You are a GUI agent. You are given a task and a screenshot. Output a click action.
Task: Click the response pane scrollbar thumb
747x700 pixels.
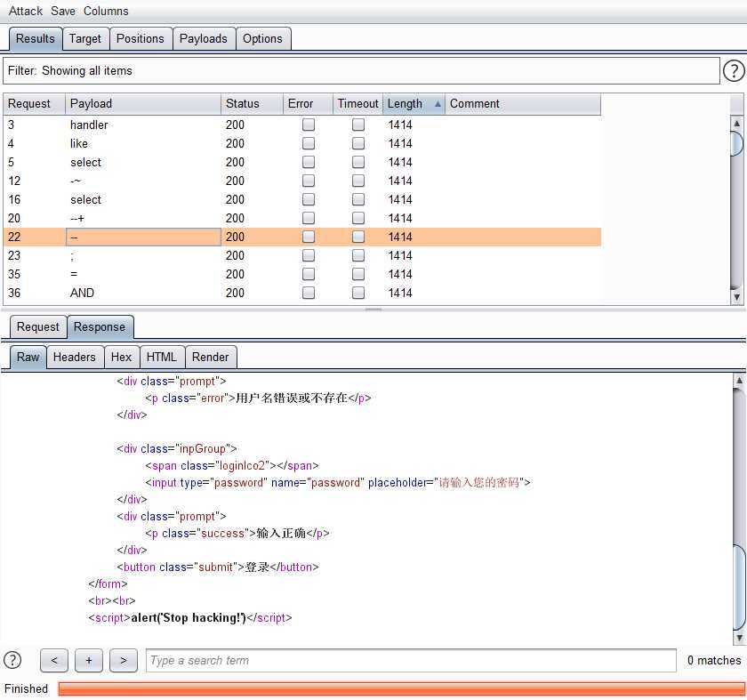point(739,587)
